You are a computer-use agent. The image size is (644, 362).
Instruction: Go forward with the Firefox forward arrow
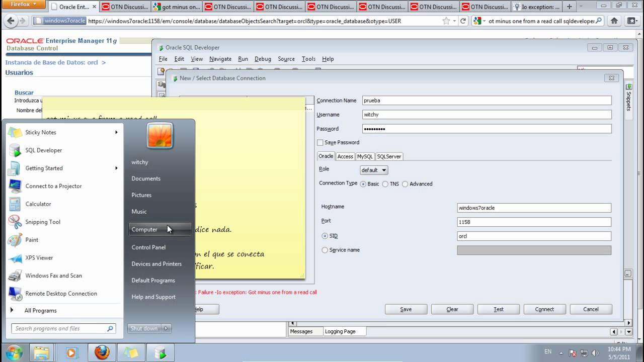(24, 21)
